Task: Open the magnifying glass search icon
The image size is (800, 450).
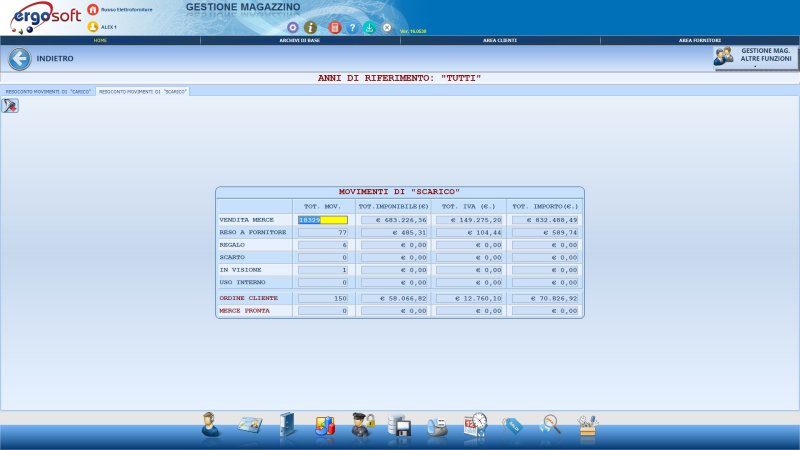Action: [551, 424]
